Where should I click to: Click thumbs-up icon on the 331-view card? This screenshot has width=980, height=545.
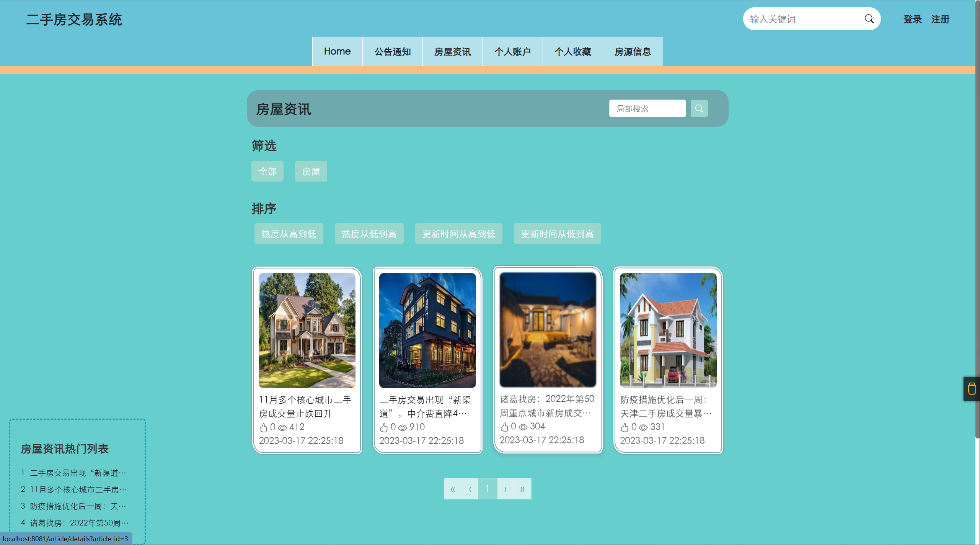pyautogui.click(x=625, y=427)
